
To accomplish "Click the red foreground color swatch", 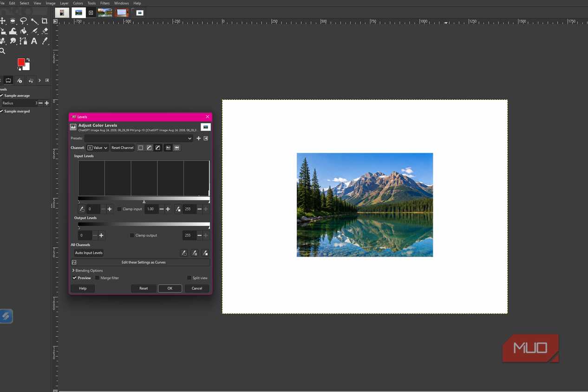I will click(21, 62).
